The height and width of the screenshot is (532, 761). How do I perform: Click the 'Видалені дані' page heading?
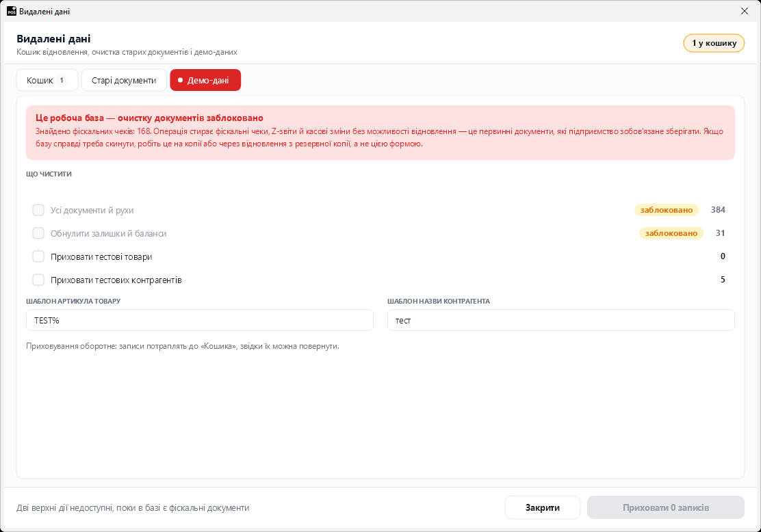pos(54,39)
